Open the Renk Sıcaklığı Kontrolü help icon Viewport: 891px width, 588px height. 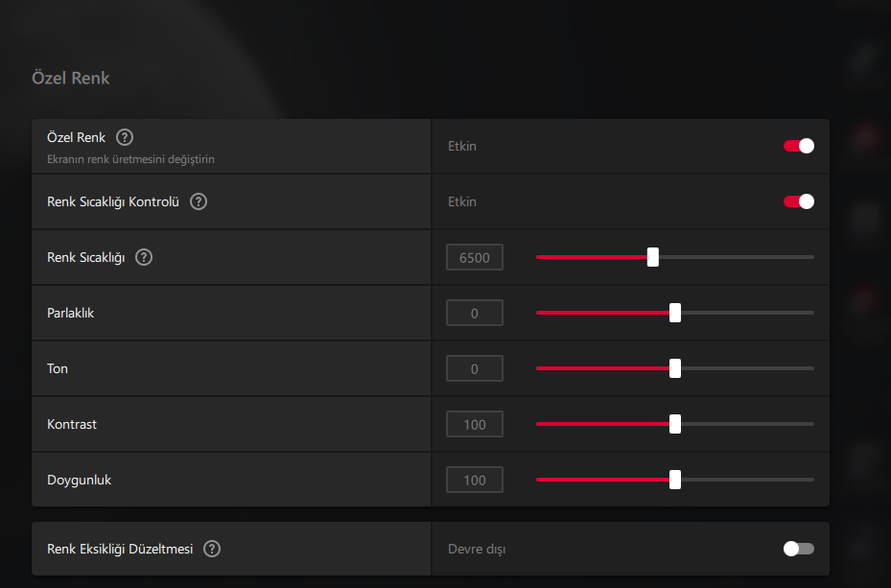[x=199, y=201]
